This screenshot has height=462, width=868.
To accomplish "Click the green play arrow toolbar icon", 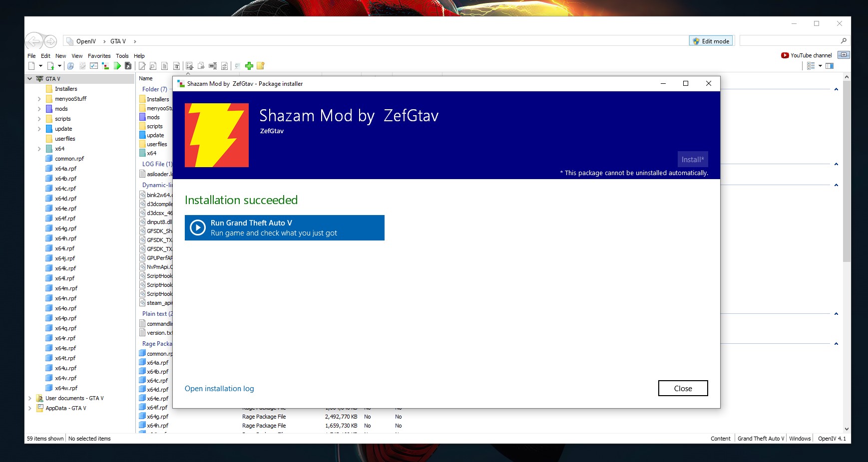I will tap(117, 66).
